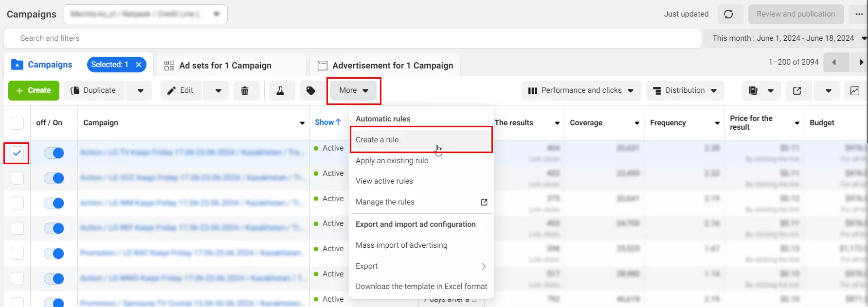Open the date range dropdown
This screenshot has width=868, height=307.
[x=786, y=38]
